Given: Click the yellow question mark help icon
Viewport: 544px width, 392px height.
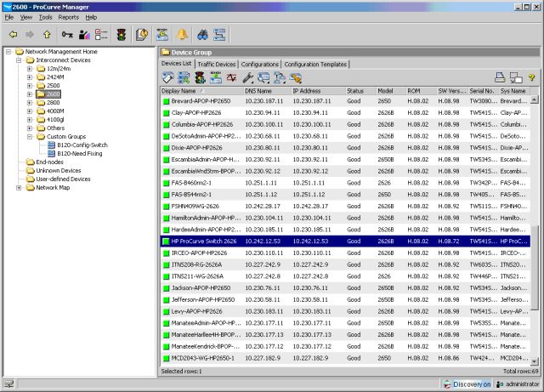Looking at the screenshot, I should tap(531, 77).
